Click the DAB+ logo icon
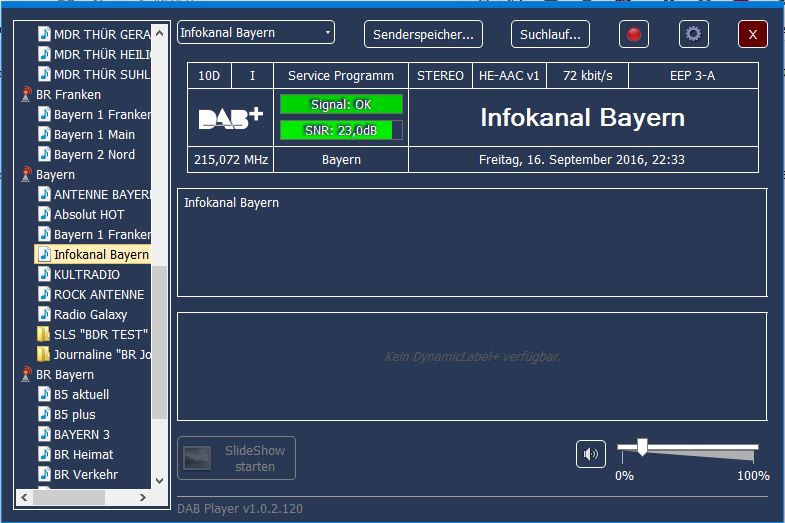The height and width of the screenshot is (523, 785). click(230, 118)
